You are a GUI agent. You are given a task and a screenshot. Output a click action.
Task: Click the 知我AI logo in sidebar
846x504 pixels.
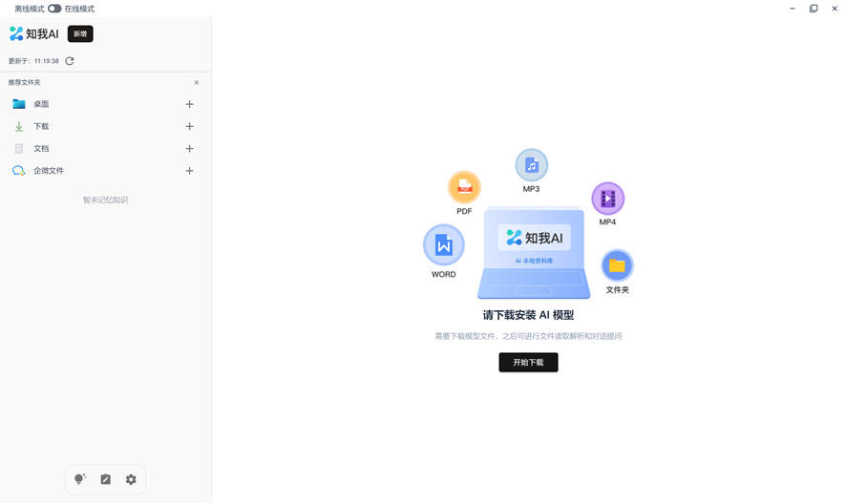coord(34,34)
